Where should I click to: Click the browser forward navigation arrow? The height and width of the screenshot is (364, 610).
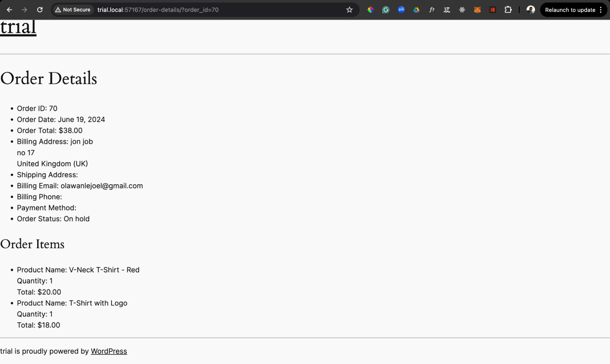[x=25, y=9]
